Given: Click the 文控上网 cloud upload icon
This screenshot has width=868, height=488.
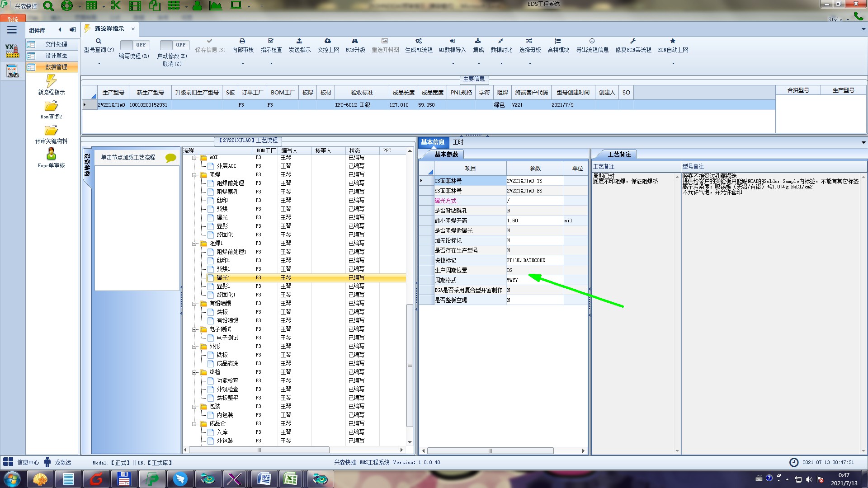Looking at the screenshot, I should (x=328, y=41).
